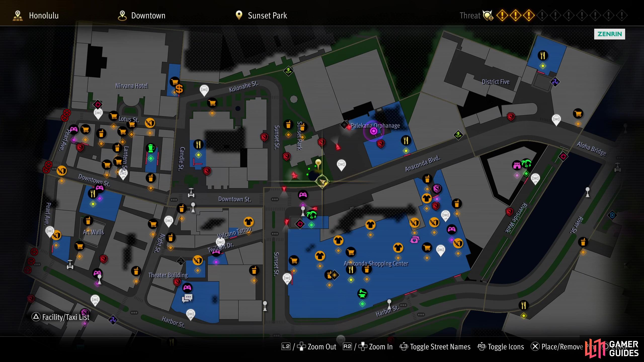Image resolution: width=644 pixels, height=362 pixels.
Task: Open the Facility/Taxi List
Action: [x=60, y=317]
